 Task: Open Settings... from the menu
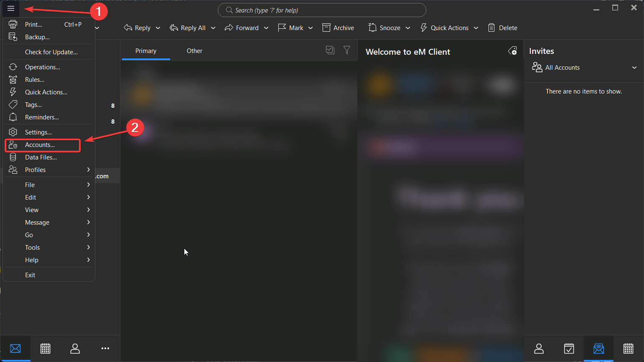click(x=38, y=132)
